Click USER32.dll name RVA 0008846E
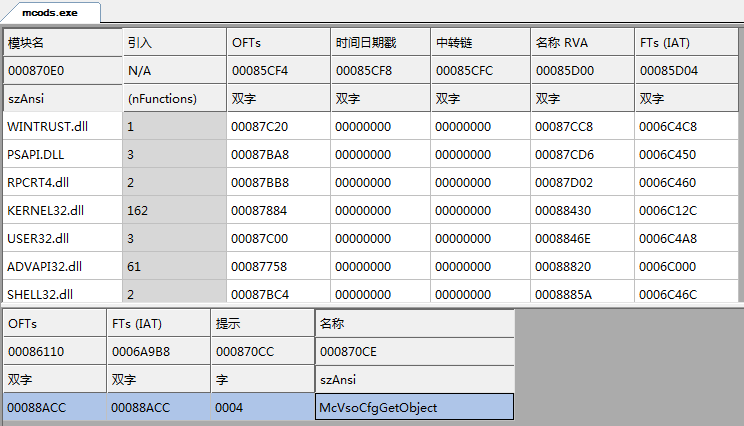The height and width of the screenshot is (426, 744). click(x=583, y=239)
